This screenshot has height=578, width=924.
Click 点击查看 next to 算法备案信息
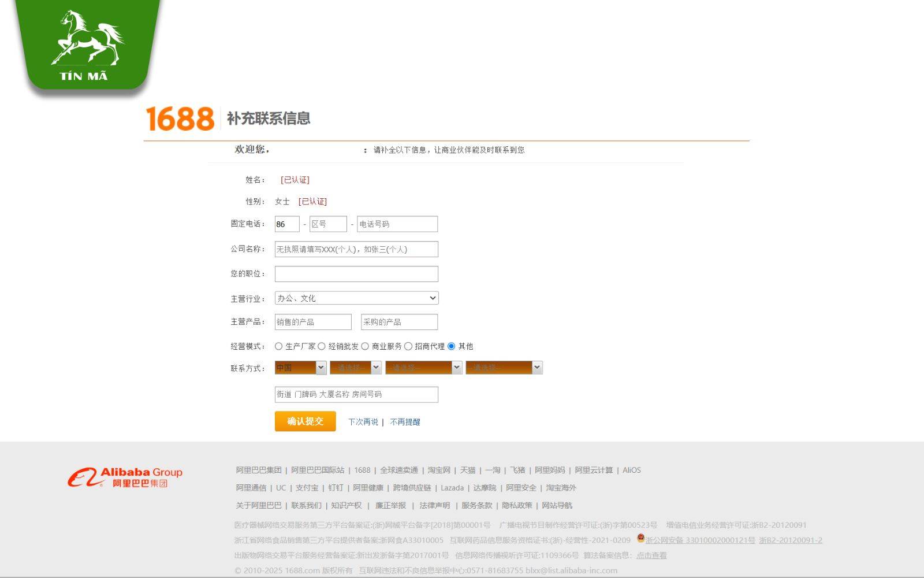point(651,555)
